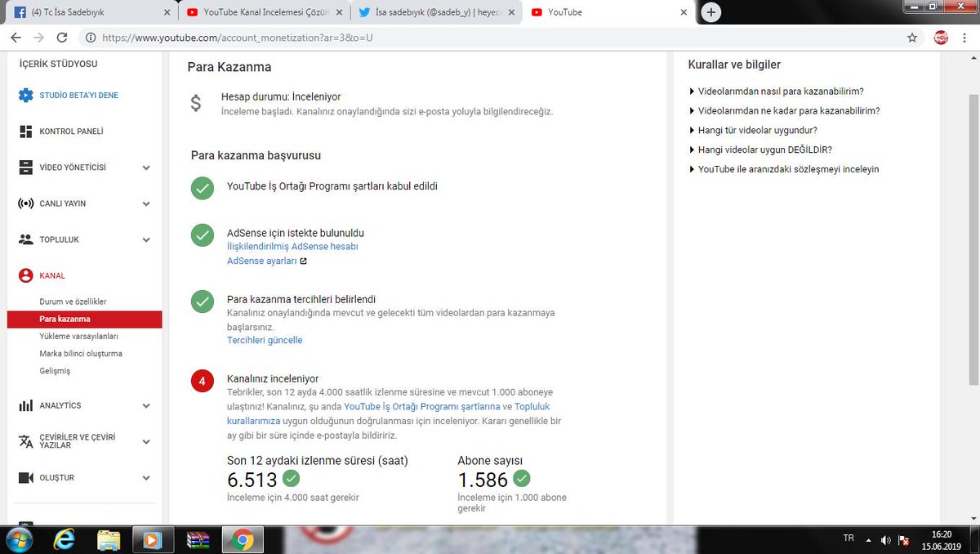Close the Twitter tab
The image size is (980, 554).
(x=511, y=12)
